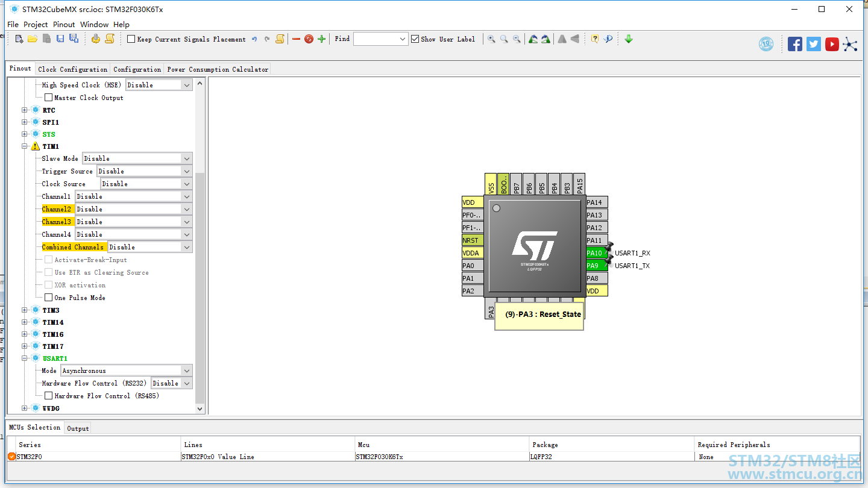Tick the Hardware Flow Control (RS485) checkbox
This screenshot has width=868, height=488.
(x=49, y=396)
